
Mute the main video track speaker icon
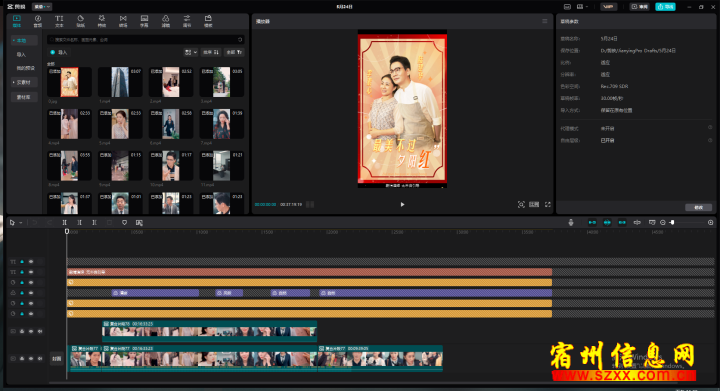(40, 359)
